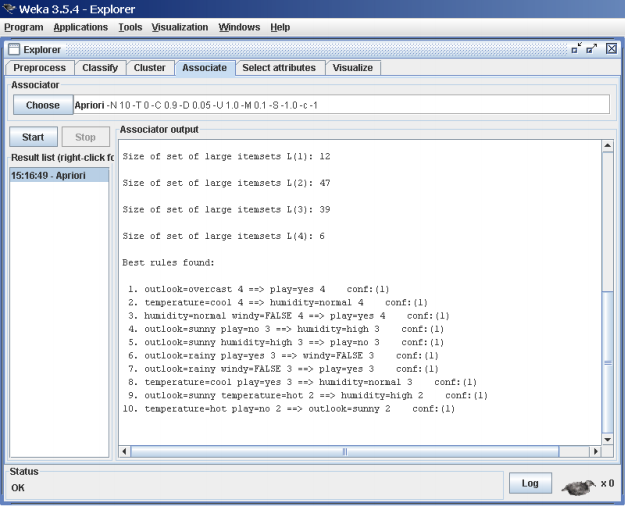Click the Stop button
The image size is (625, 506).
[x=85, y=137]
